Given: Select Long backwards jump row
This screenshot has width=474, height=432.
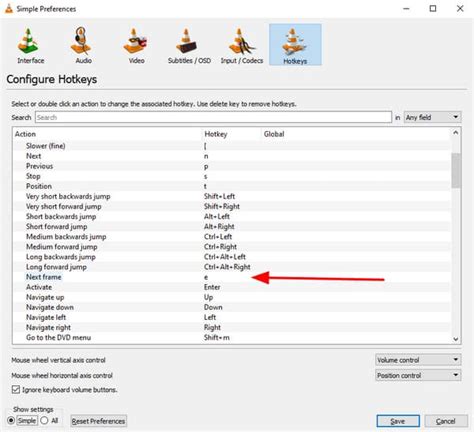Looking at the screenshot, I should tap(232, 257).
